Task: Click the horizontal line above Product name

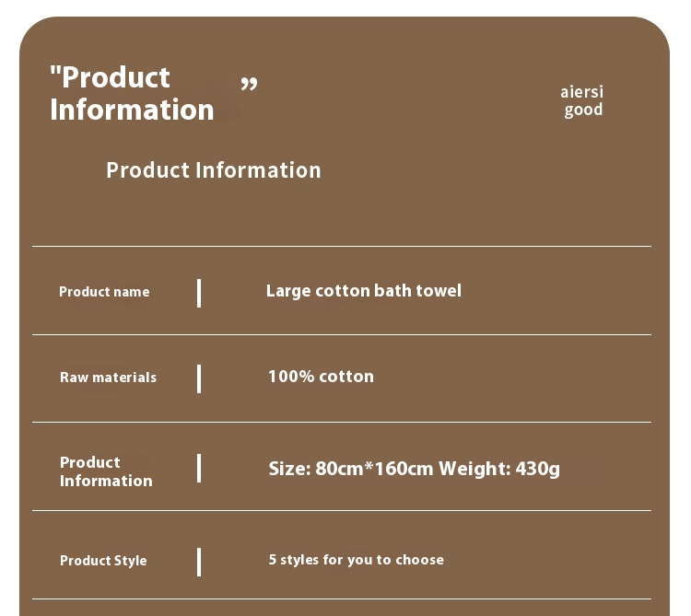Action: coord(342,246)
